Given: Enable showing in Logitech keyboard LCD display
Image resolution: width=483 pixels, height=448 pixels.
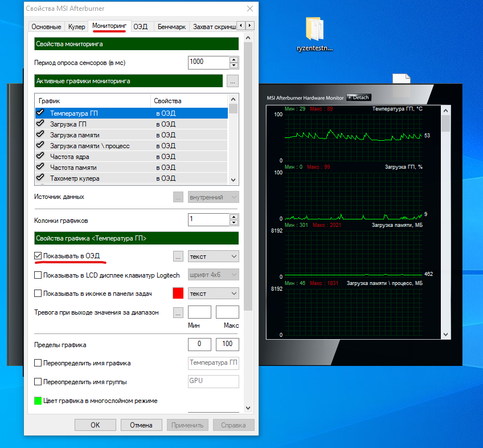Looking at the screenshot, I should [x=38, y=275].
